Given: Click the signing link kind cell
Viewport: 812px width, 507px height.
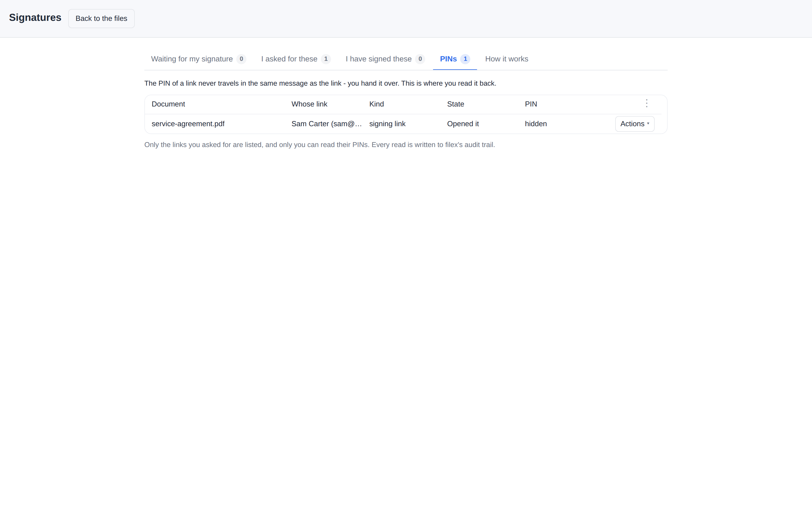Looking at the screenshot, I should (387, 124).
